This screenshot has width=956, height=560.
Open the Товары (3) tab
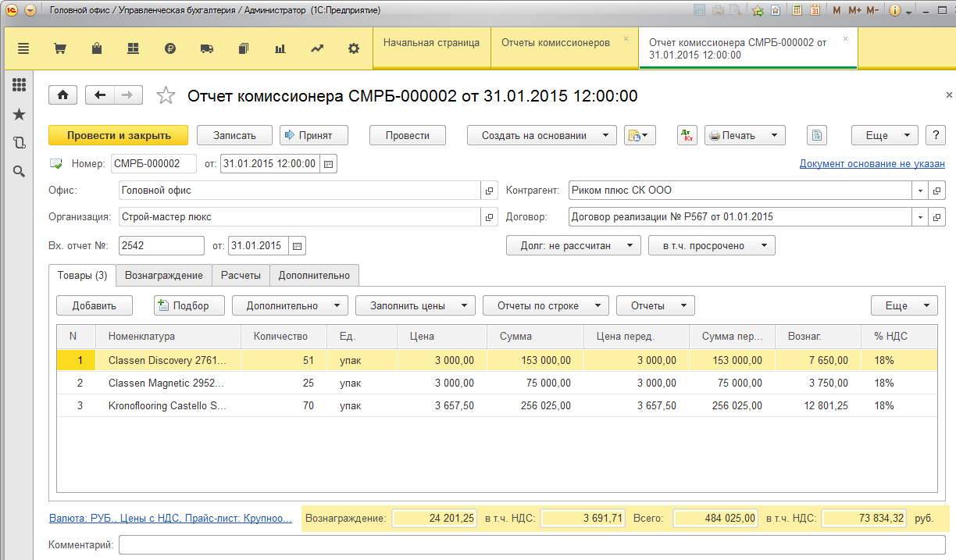pos(82,275)
